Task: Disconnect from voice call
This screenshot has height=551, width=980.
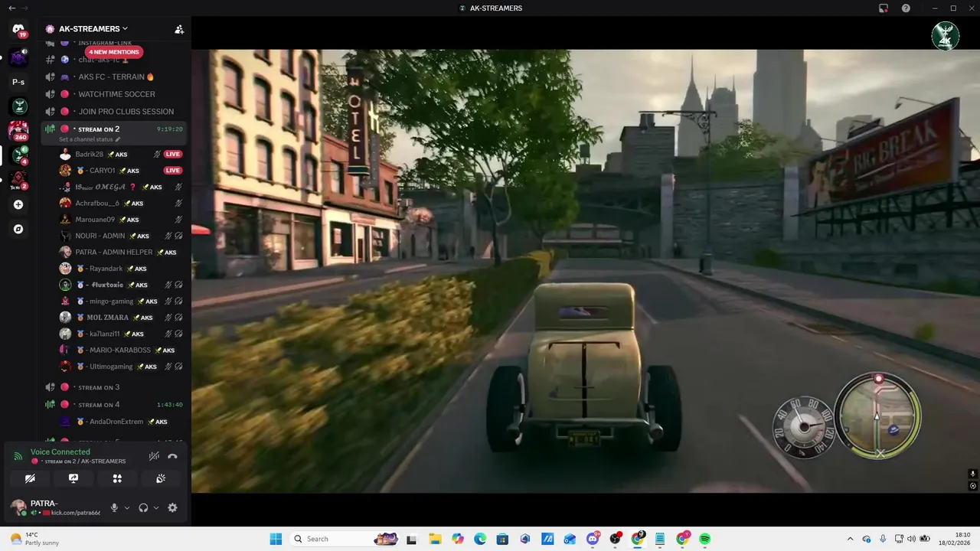Action: click(173, 456)
